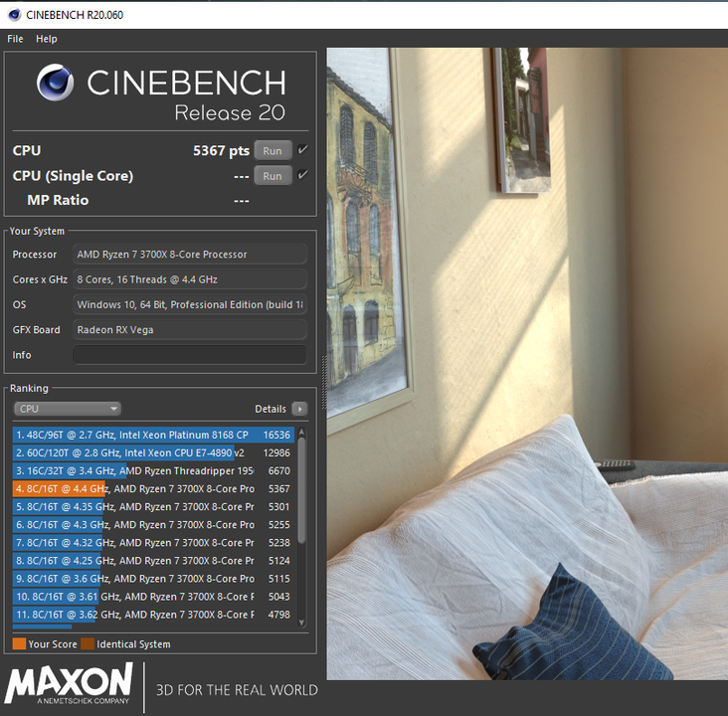The image size is (728, 716).
Task: Select ranking row 11 at 3.62 GHz
Action: (153, 615)
